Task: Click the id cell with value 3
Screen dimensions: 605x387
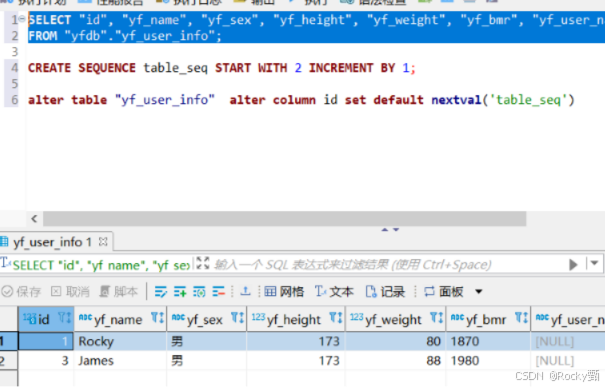Action: tap(46, 360)
